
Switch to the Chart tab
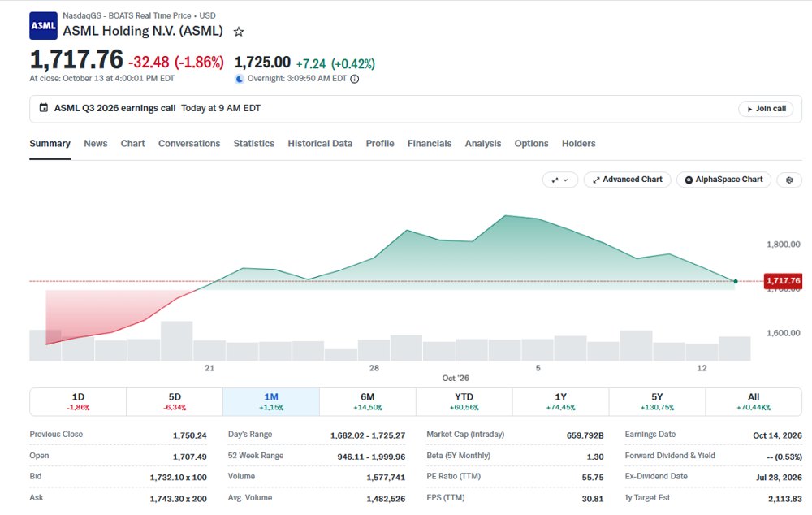tap(132, 144)
